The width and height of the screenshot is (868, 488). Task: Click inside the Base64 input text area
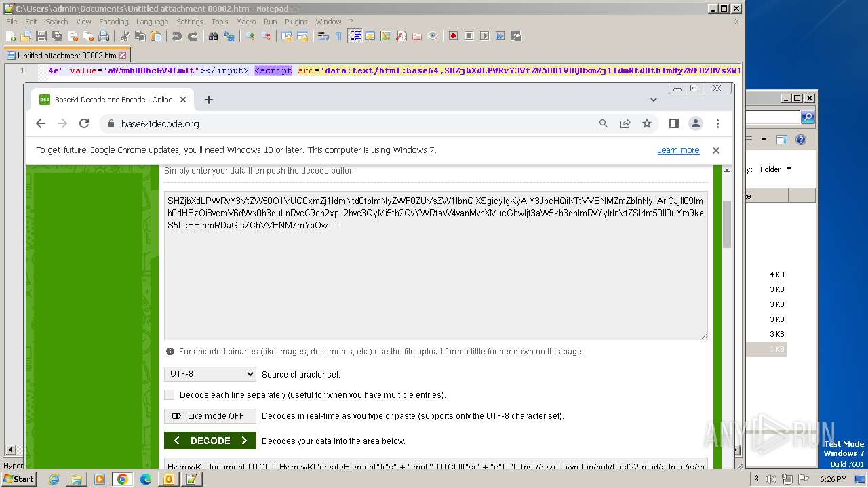(x=435, y=266)
